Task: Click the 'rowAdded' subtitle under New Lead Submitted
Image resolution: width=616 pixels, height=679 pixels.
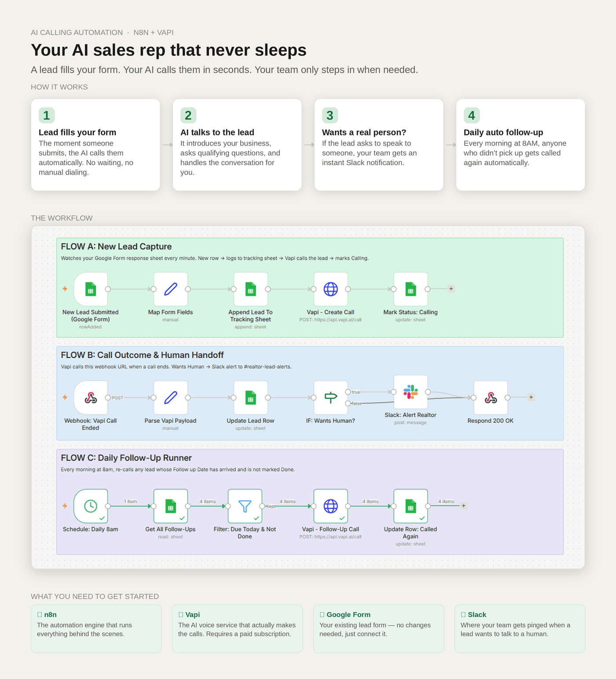Action: pyautogui.click(x=90, y=327)
